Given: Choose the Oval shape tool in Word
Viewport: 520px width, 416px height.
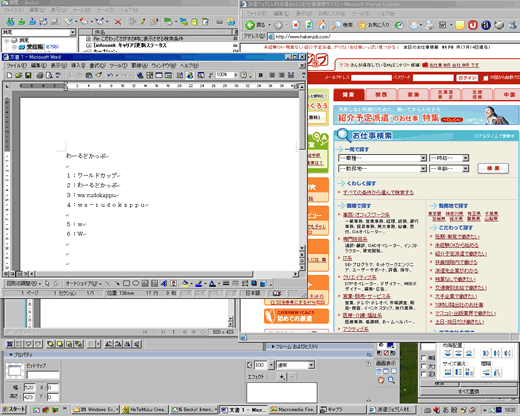Looking at the screenshot, I should pos(136,284).
